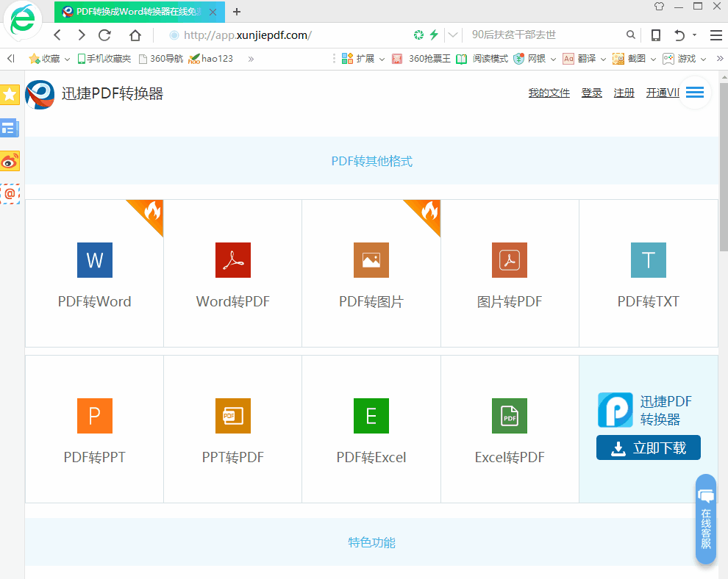Open the address bar dropdown chevron
The image size is (728, 579).
(453, 35)
